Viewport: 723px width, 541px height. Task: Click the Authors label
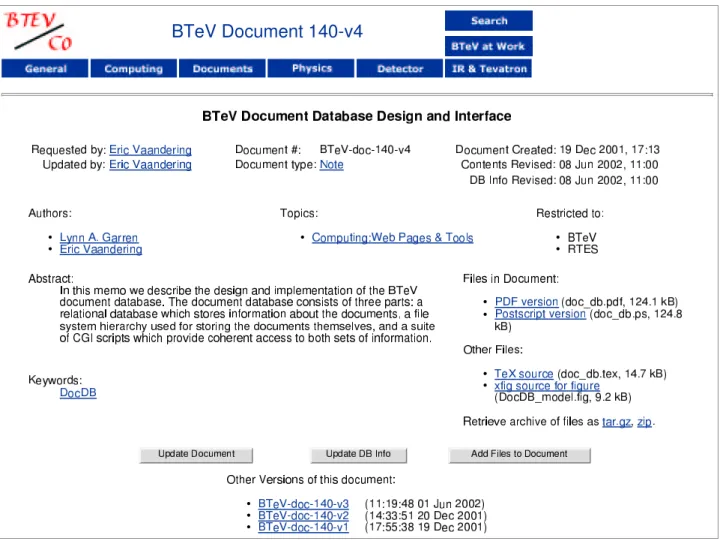point(50,214)
